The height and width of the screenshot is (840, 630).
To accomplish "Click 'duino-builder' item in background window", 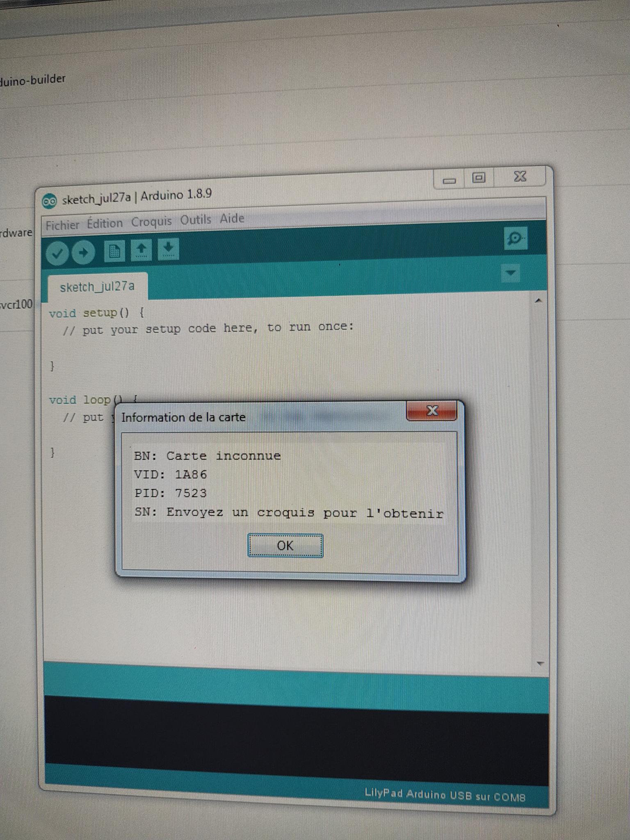I will coord(32,80).
